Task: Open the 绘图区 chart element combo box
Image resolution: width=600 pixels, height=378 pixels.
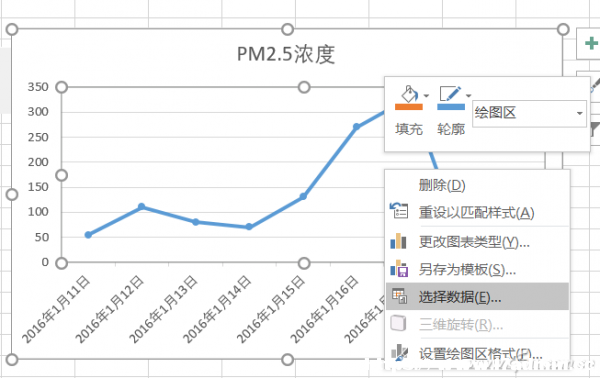Action: pos(529,113)
